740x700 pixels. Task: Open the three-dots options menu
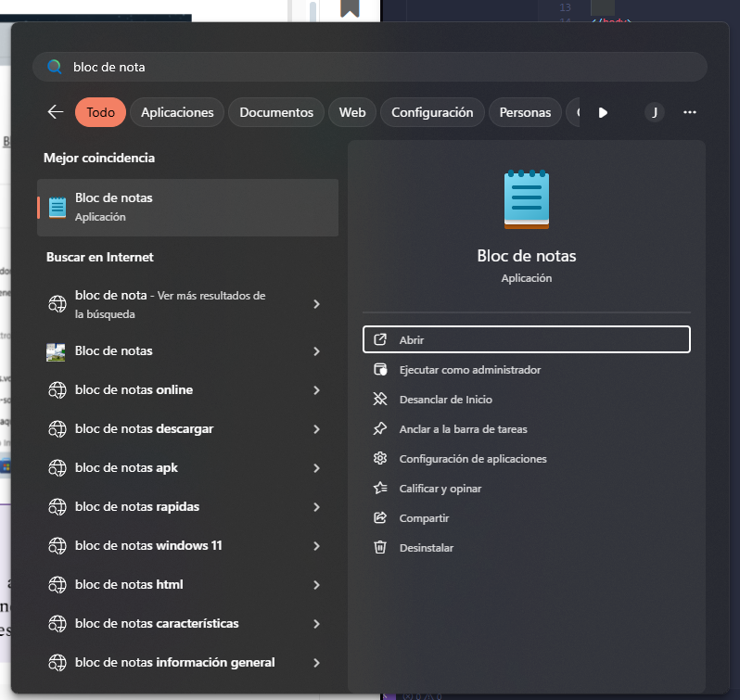coord(690,112)
